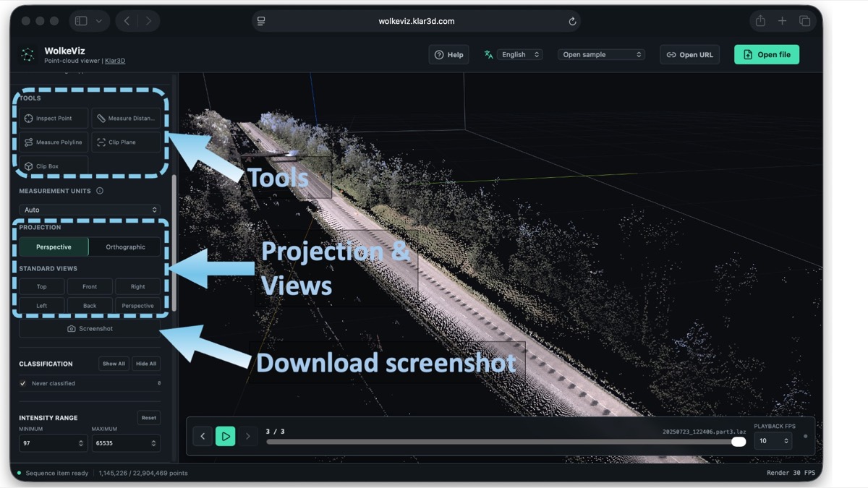Click the Maximum intensity field showing 65535
The width and height of the screenshot is (868, 488).
point(126,443)
